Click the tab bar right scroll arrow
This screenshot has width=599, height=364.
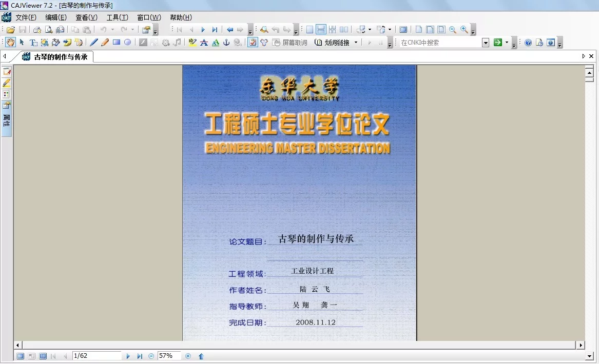click(583, 56)
